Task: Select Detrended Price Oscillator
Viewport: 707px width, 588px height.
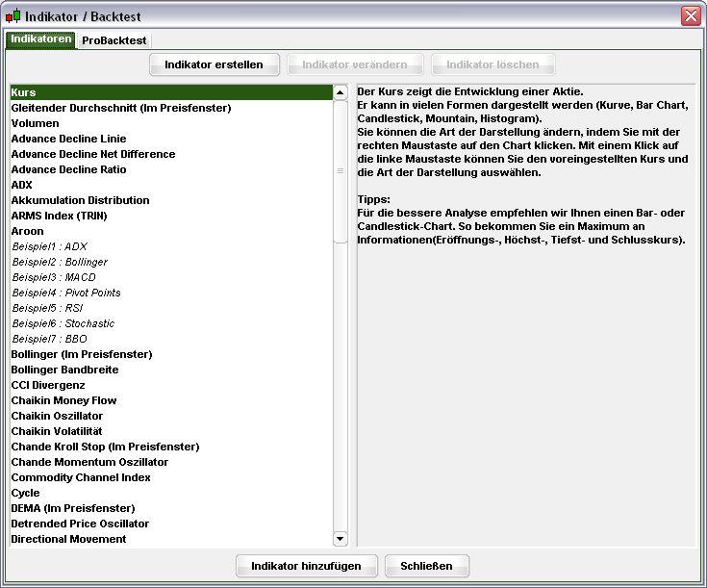Action: (x=171, y=524)
